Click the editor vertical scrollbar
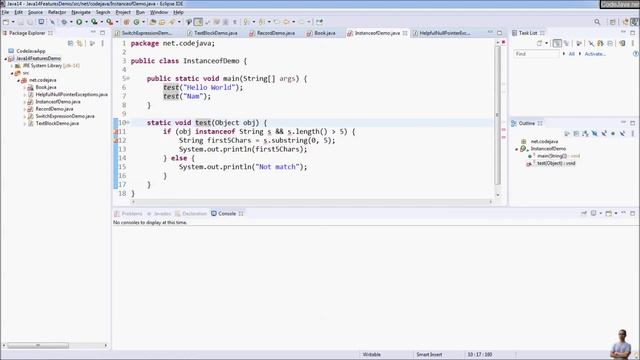 point(498,116)
